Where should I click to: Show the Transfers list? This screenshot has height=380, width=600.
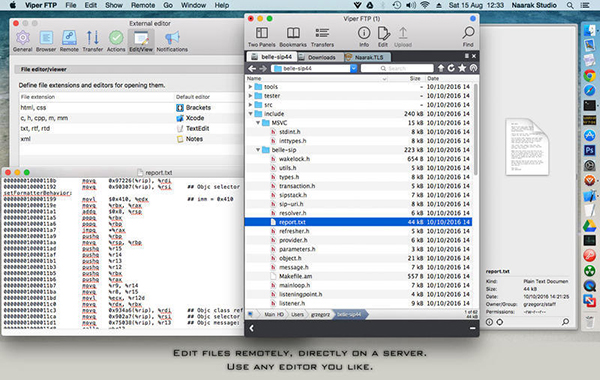[x=322, y=37]
